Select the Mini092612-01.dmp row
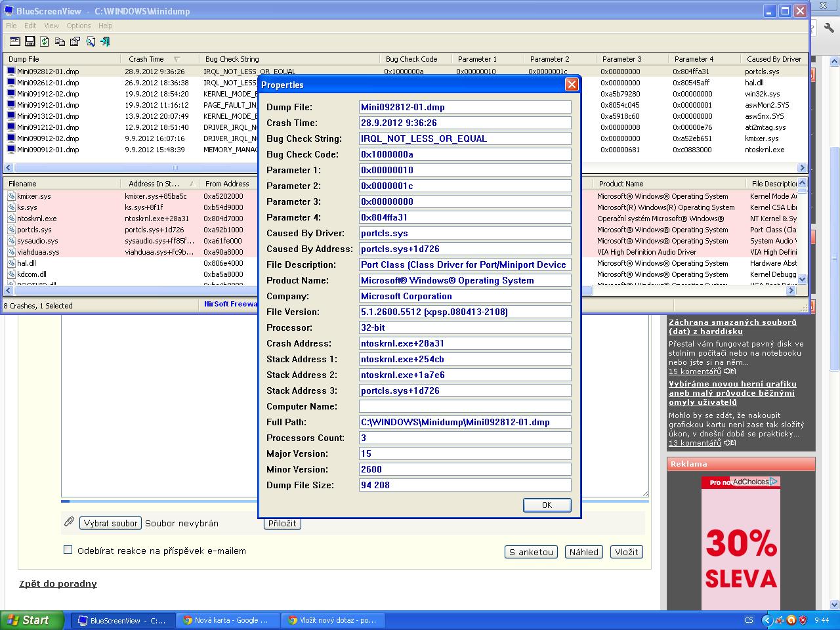Screen dimensions: 840x630 click(48, 83)
